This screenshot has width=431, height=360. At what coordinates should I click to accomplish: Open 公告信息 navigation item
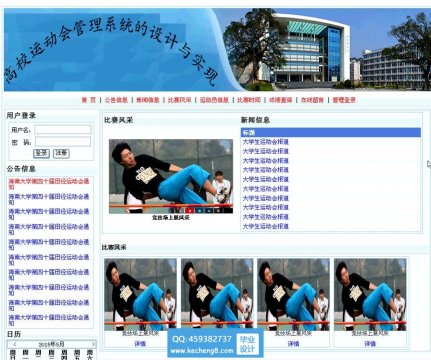(x=116, y=100)
